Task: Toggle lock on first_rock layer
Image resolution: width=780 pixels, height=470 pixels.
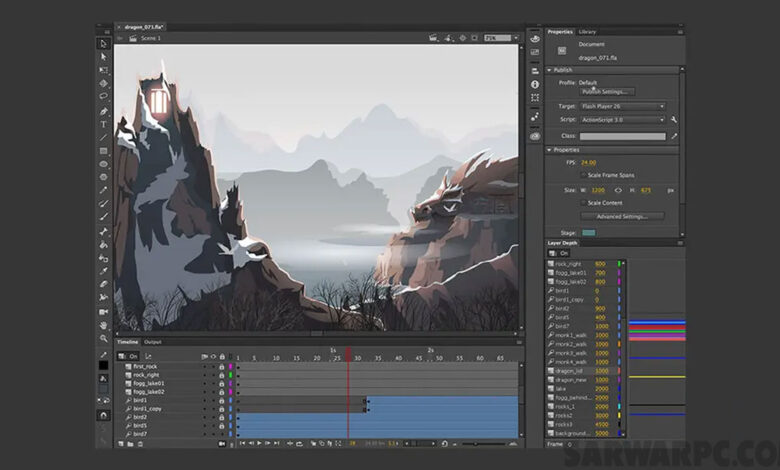Action: point(222,367)
